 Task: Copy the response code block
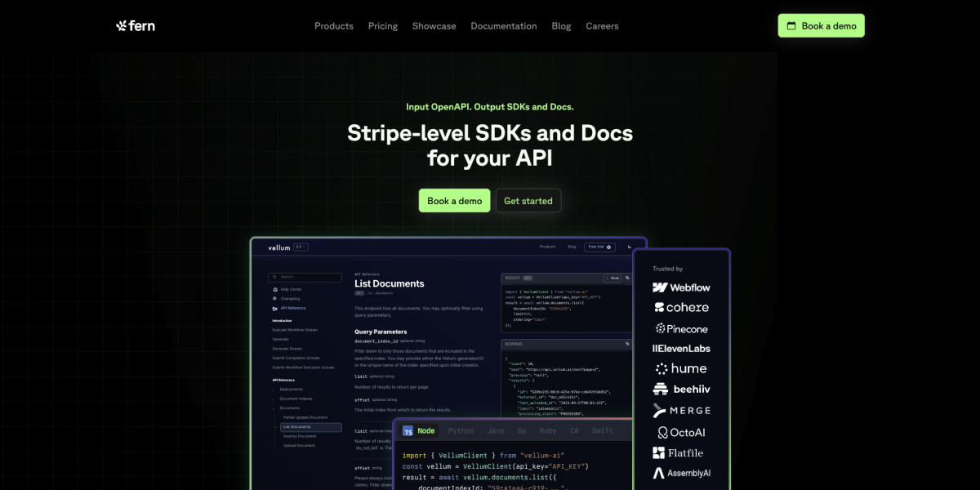627,344
